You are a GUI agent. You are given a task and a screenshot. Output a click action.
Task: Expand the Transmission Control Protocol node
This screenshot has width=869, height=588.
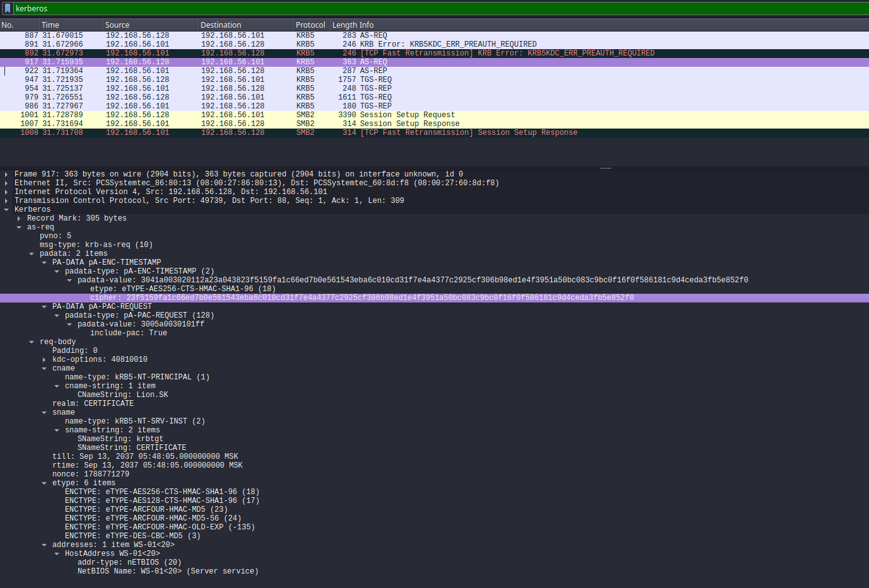(x=6, y=200)
